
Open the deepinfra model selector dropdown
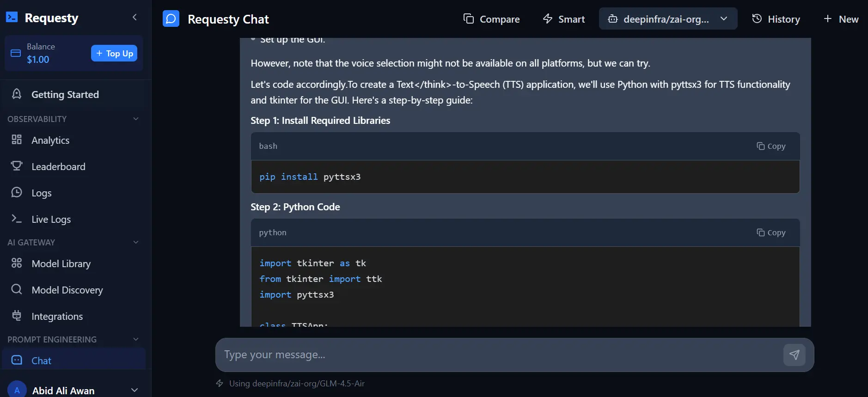[x=668, y=19]
